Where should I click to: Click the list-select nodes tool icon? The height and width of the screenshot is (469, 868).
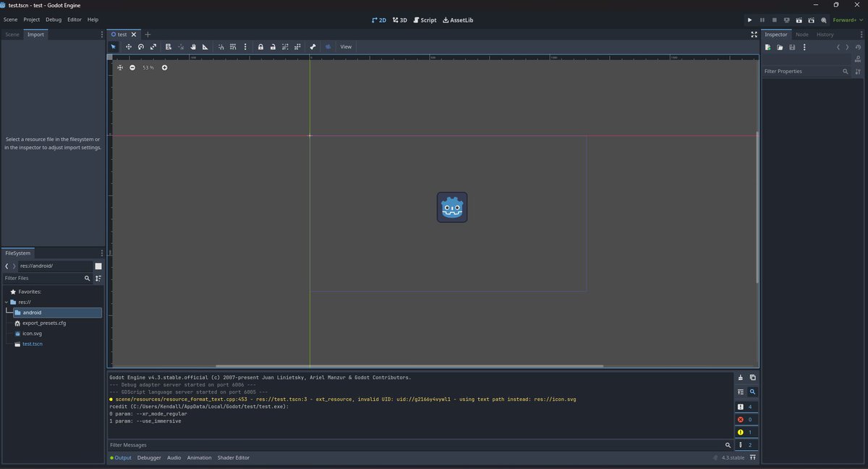point(168,46)
